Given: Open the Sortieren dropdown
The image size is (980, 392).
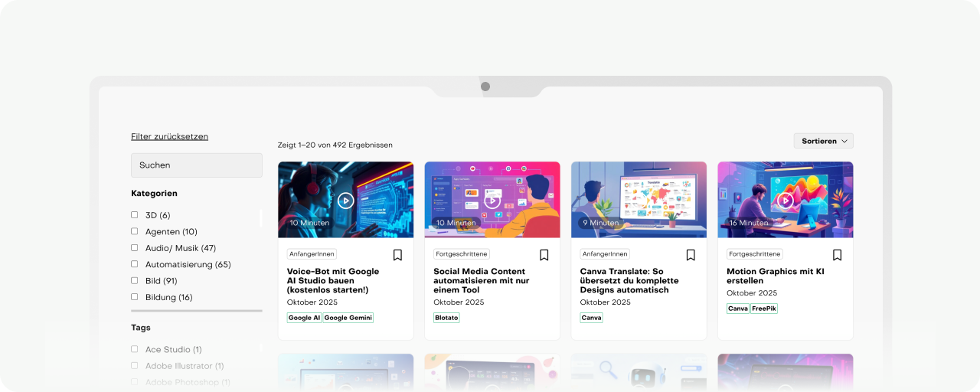Looking at the screenshot, I should (x=824, y=141).
